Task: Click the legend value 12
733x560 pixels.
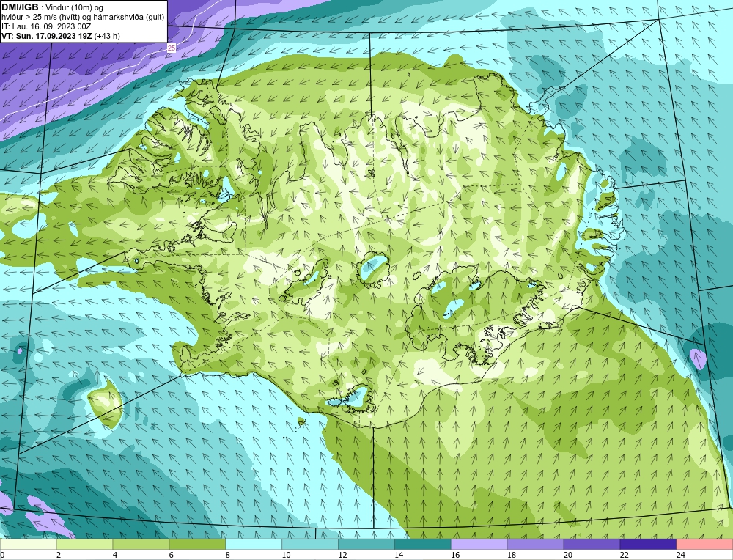Action: pyautogui.click(x=342, y=555)
